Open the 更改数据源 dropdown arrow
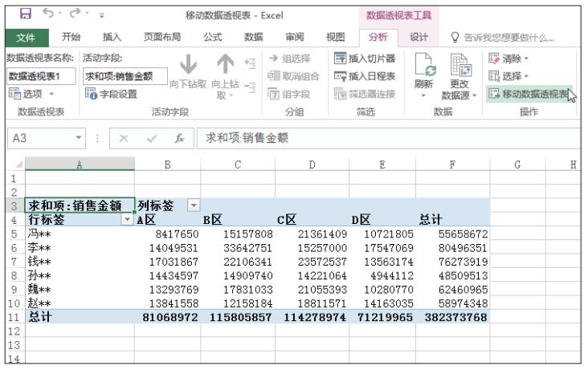Screen dimensions: 588x370 tap(475, 96)
